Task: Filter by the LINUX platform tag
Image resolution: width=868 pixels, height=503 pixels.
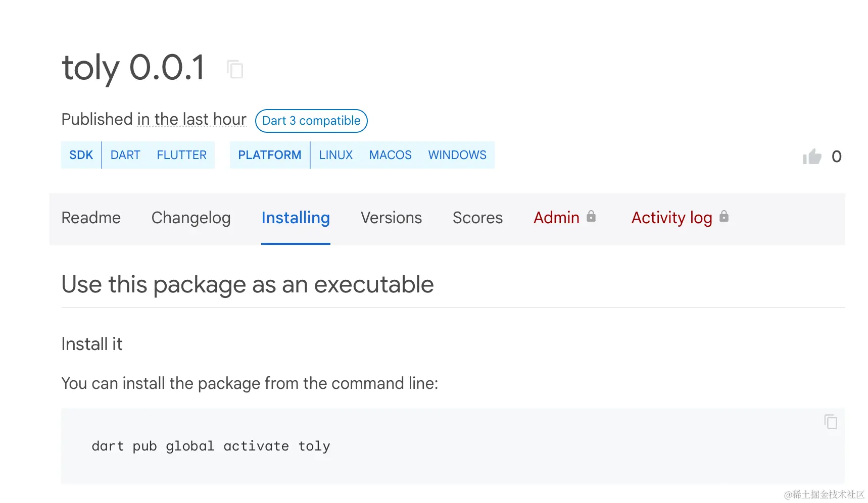Action: [x=335, y=155]
